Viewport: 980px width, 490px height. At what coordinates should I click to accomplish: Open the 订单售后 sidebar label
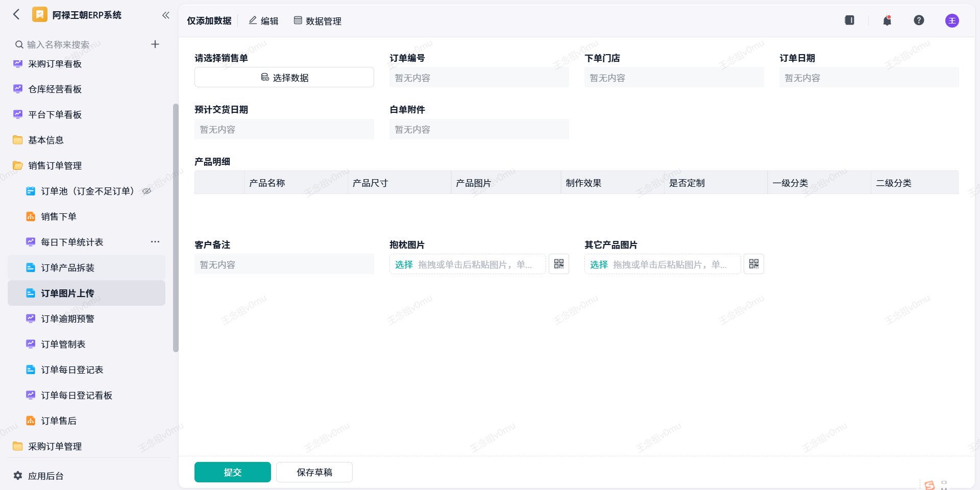[59, 421]
